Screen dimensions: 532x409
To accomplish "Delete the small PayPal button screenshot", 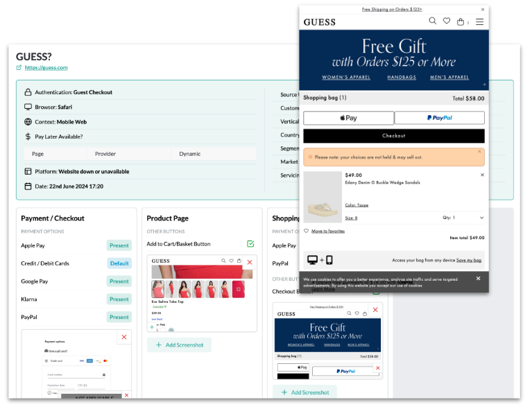I will pos(378,368).
